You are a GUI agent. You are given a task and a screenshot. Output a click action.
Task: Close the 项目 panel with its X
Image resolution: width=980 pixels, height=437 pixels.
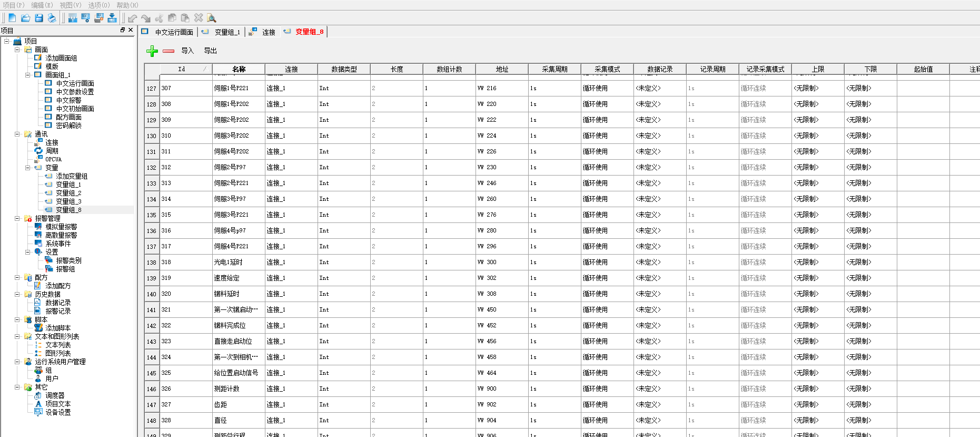pyautogui.click(x=131, y=30)
